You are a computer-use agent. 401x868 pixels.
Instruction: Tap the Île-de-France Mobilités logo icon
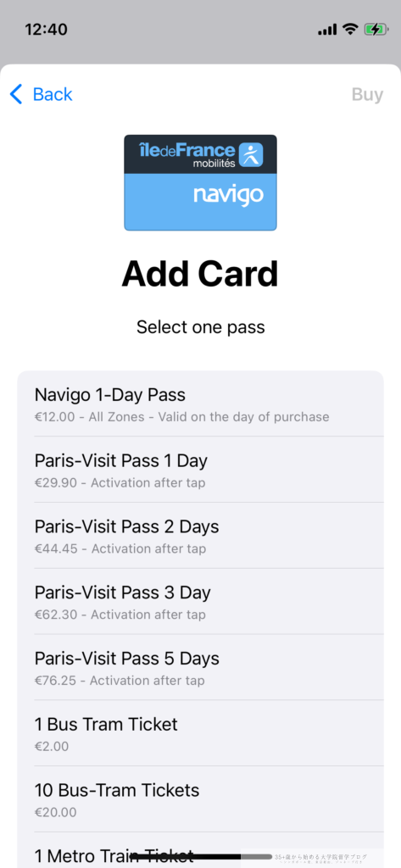coord(250,154)
